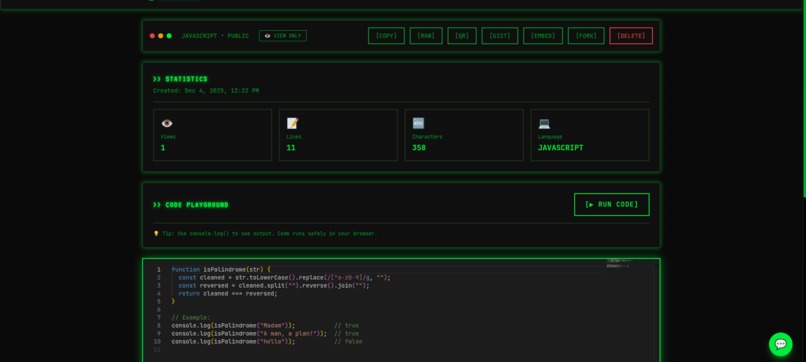The width and height of the screenshot is (806, 362).
Task: Click the STATISTICS heading
Action: (x=180, y=79)
